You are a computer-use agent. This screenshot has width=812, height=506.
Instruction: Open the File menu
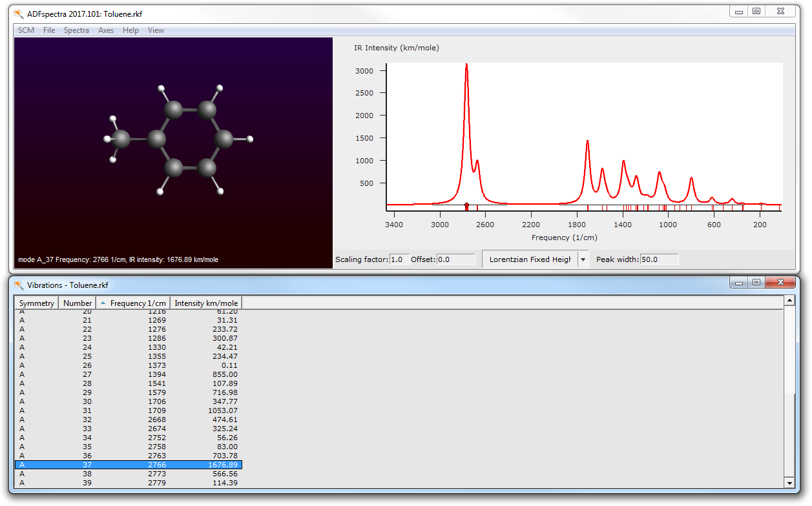(x=49, y=30)
